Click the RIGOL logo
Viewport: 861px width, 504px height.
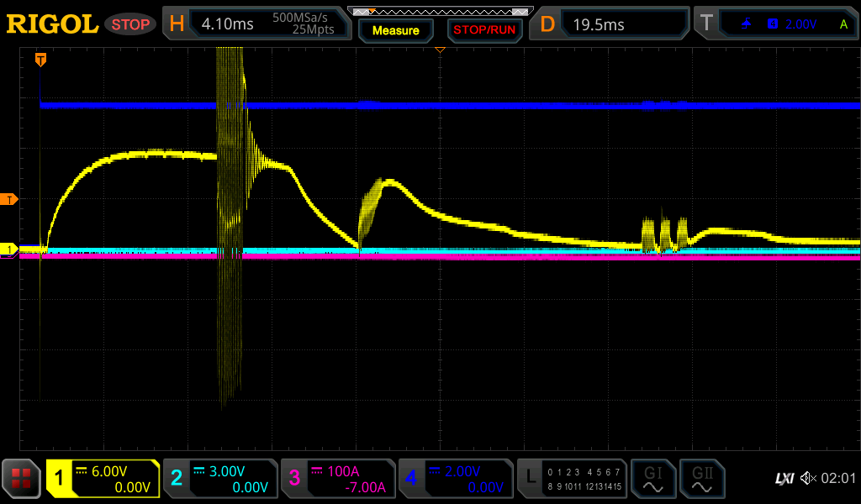pyautogui.click(x=52, y=24)
